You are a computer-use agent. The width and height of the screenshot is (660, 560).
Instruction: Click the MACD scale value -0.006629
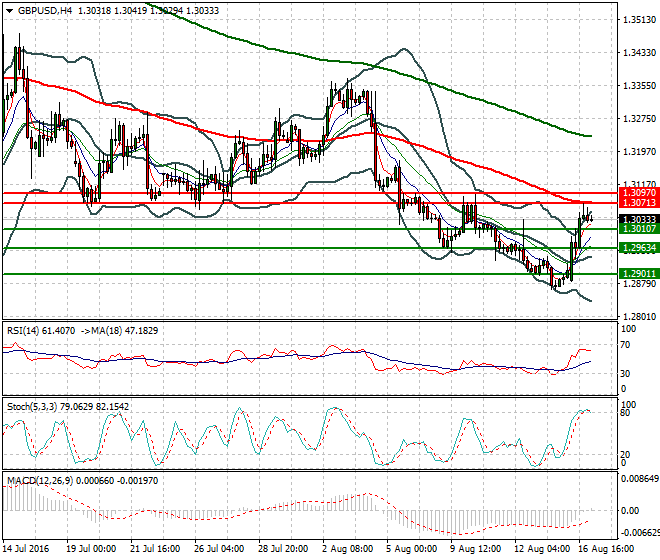pos(640,533)
